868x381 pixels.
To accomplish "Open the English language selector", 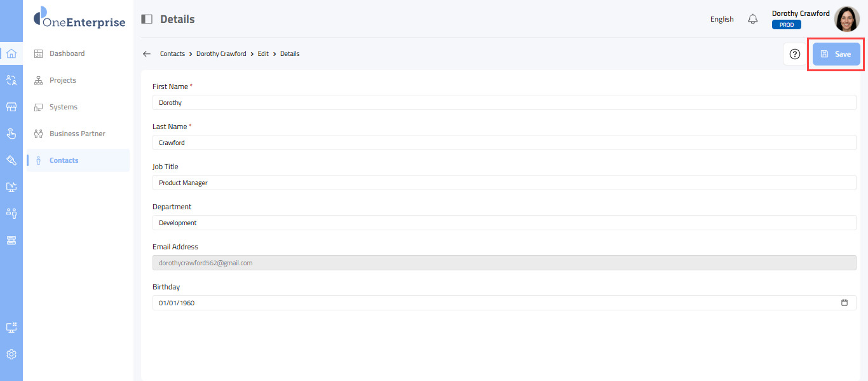I will [722, 19].
